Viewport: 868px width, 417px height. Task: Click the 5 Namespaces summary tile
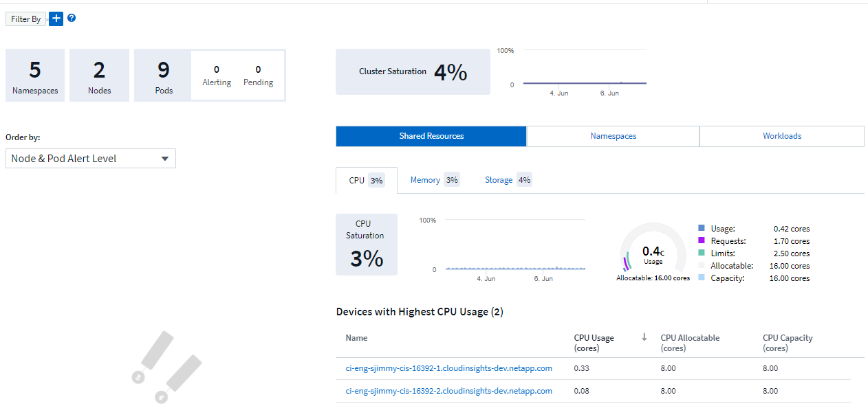point(35,76)
